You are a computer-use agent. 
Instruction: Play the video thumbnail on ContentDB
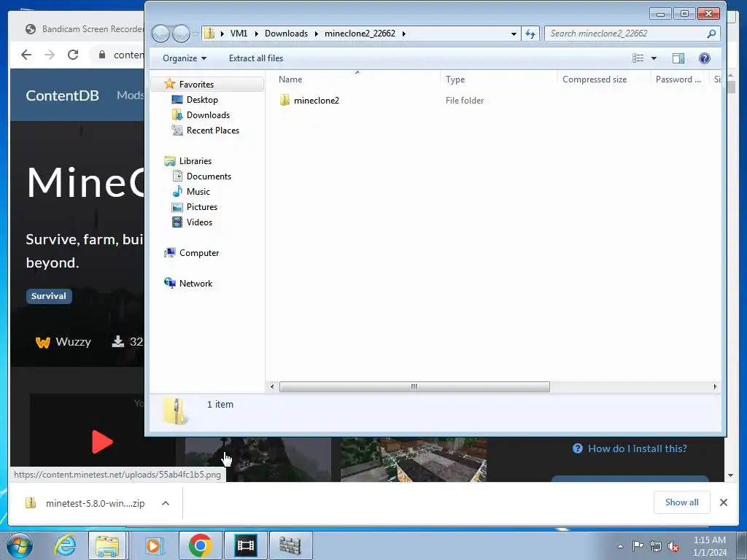pos(102,442)
